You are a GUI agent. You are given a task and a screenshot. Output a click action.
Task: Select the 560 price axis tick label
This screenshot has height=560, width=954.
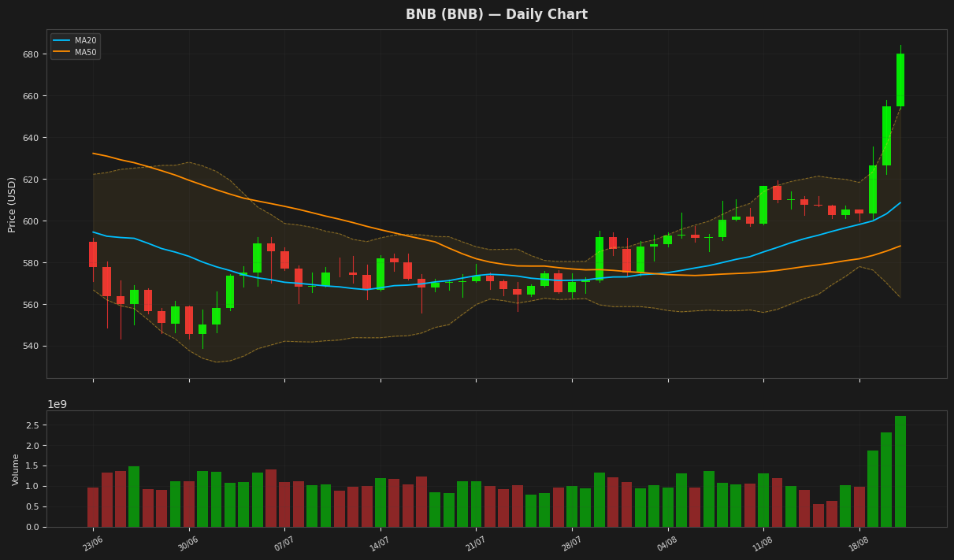[x=31, y=305]
